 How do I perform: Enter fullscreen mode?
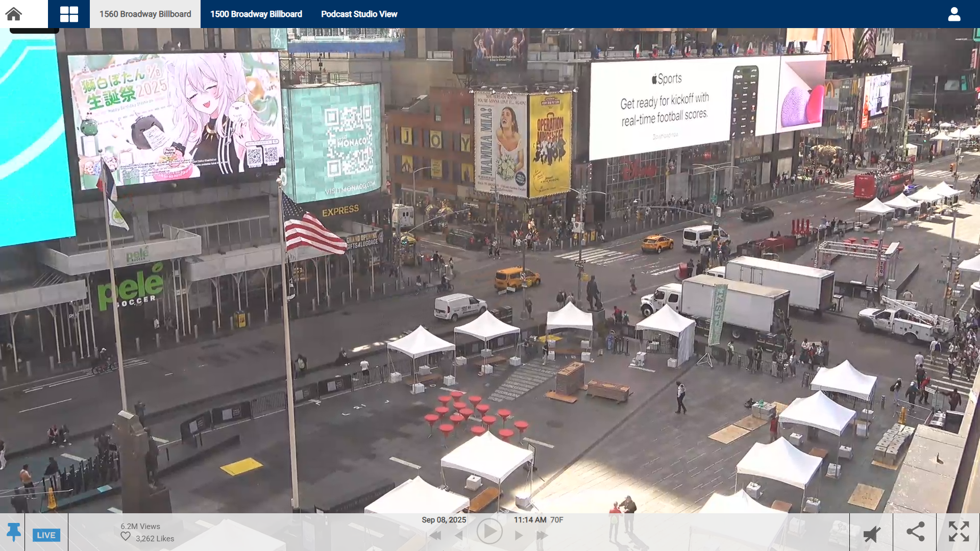(959, 532)
